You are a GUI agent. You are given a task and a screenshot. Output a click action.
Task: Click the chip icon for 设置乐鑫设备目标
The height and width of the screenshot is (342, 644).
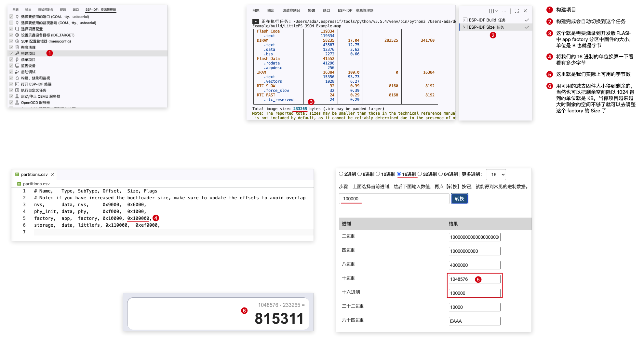pyautogui.click(x=17, y=35)
